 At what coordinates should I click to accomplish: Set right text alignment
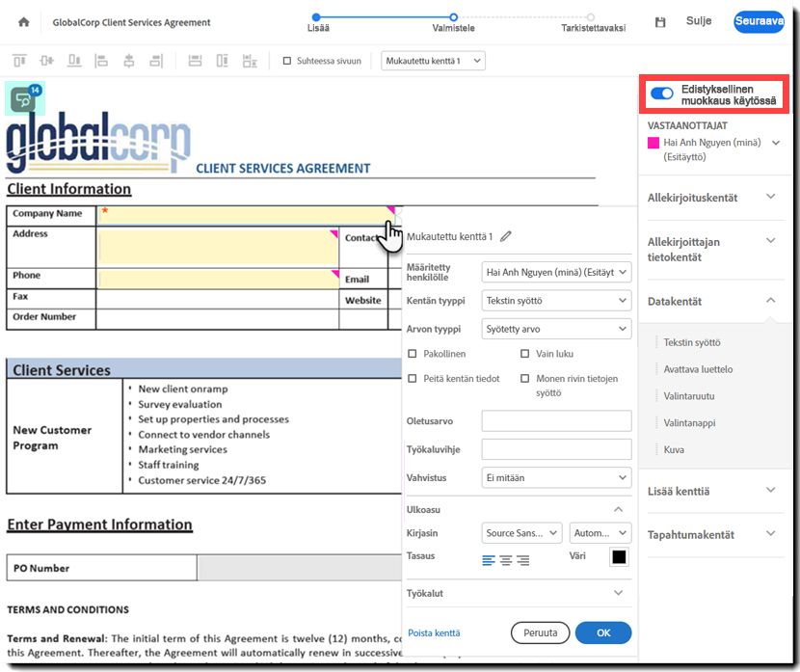[522, 560]
